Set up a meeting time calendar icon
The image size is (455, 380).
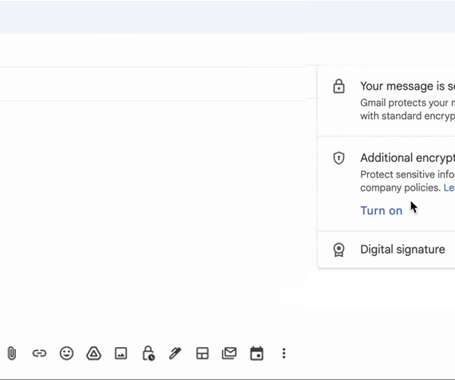click(x=257, y=353)
